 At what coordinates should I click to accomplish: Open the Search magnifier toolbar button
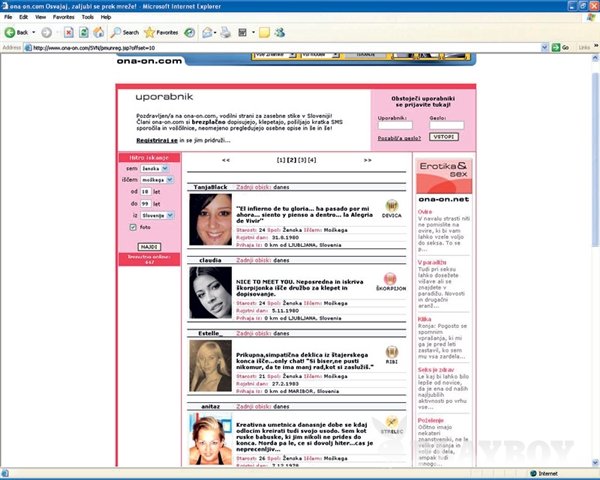tap(125, 33)
